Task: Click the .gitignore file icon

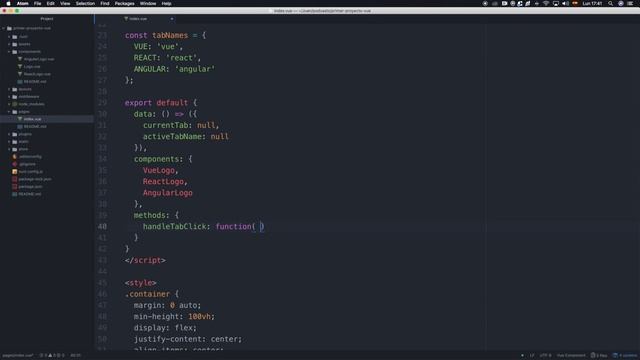Action: click(15, 164)
